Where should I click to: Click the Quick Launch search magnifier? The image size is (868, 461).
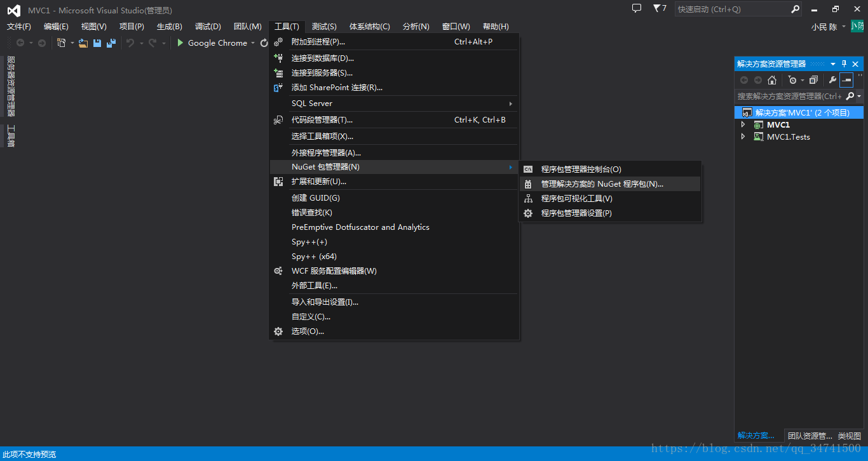pos(796,9)
